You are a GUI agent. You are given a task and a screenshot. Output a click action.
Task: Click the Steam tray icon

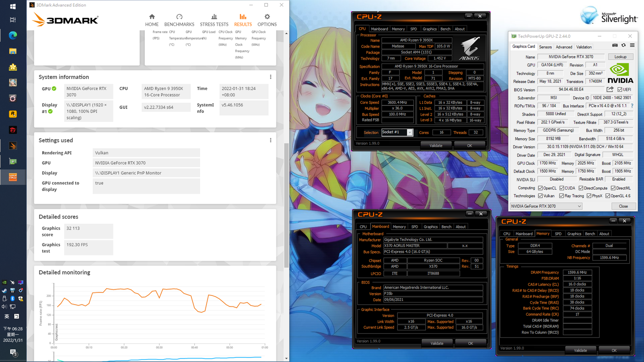pyautogui.click(x=4, y=290)
